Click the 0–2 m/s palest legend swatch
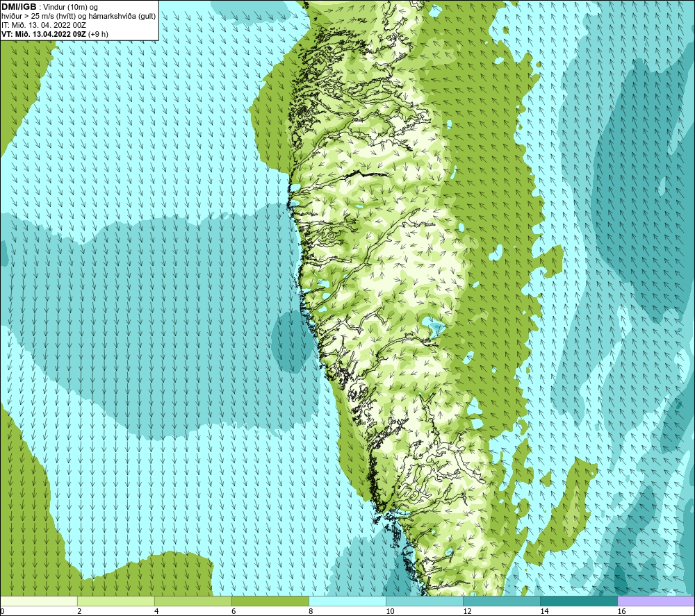This screenshot has width=695, height=616. (x=39, y=601)
